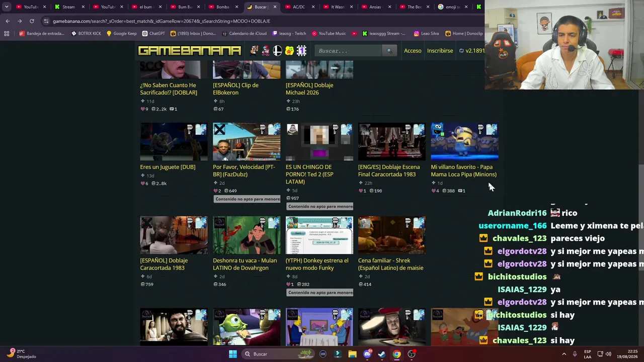Click the GameBanana logo
Viewport: 644px width, 362px height.
[x=190, y=51]
